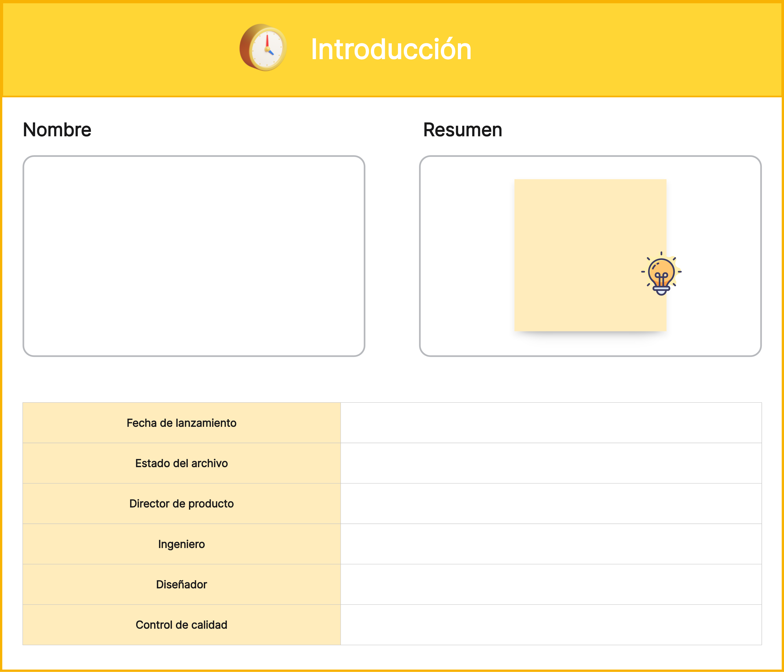
Task: Click the value cell beside Director de producto
Action: 551,504
